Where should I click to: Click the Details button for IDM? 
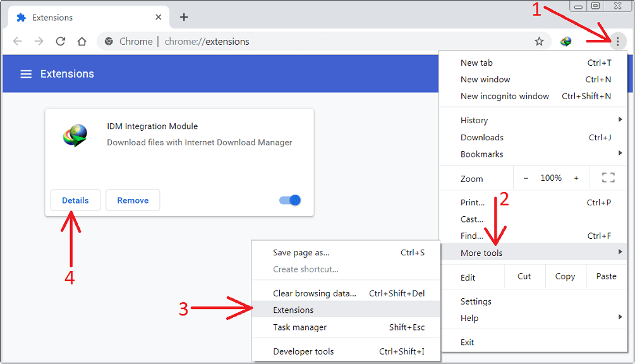(x=75, y=200)
